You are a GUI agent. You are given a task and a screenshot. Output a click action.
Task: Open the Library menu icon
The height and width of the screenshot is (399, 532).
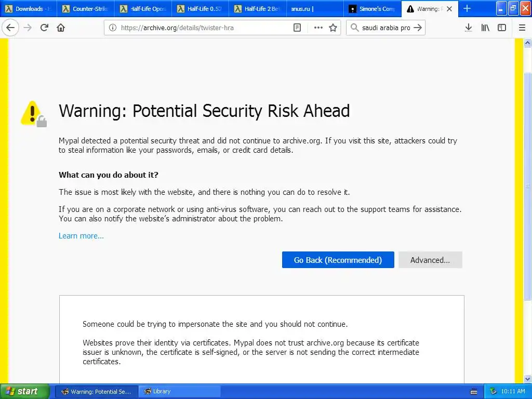click(x=485, y=28)
